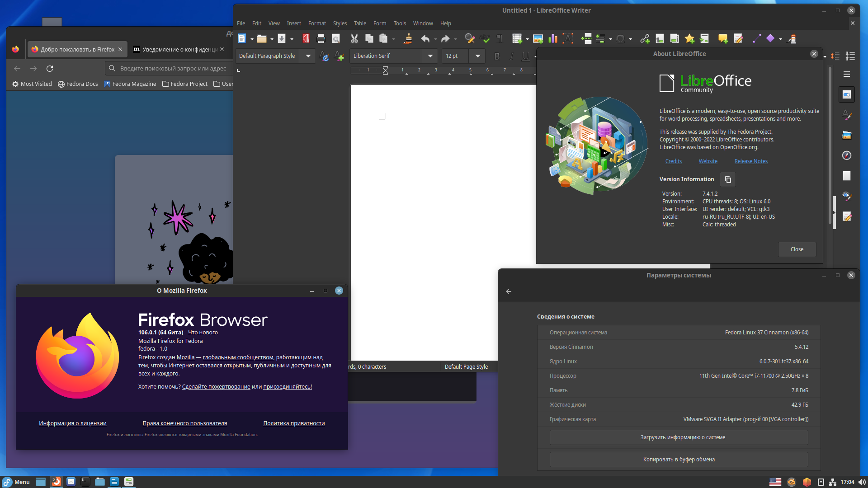Expand the Liberation Serif font dropdown

pos(430,56)
